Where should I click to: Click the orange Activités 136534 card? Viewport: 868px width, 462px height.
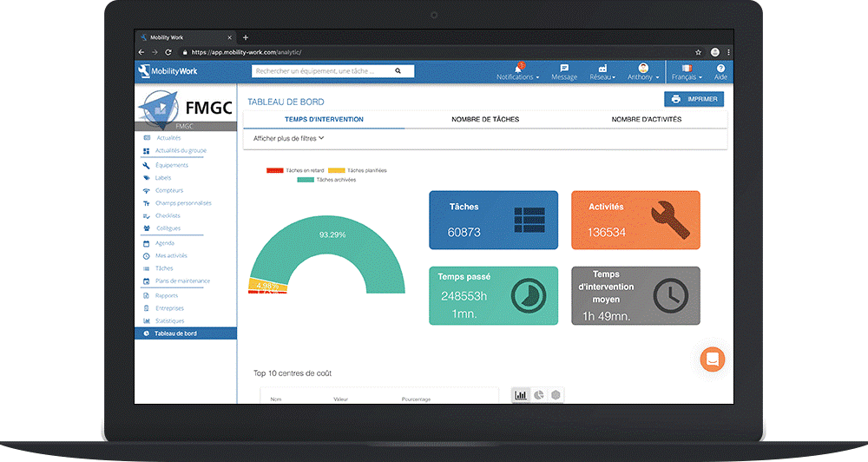pos(635,220)
